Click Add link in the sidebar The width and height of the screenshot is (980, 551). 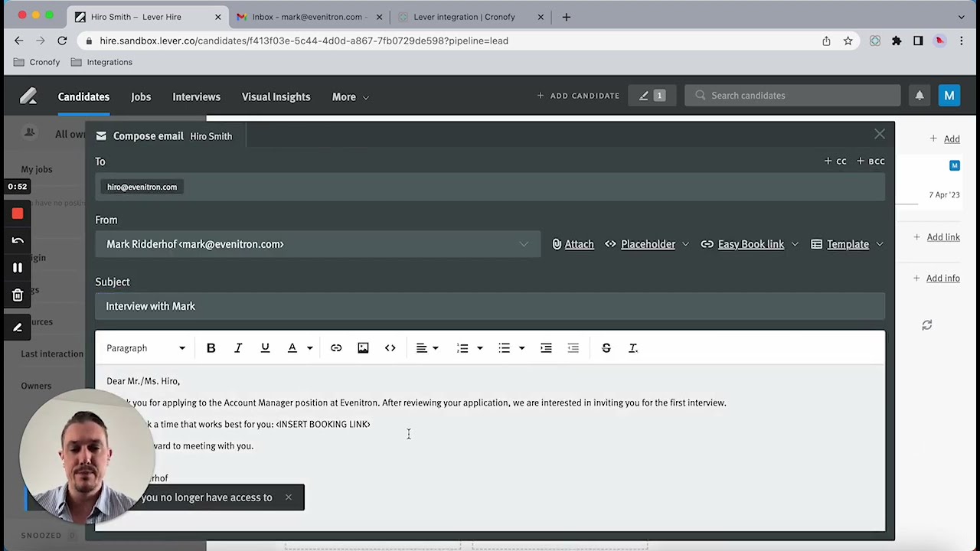[x=937, y=237]
